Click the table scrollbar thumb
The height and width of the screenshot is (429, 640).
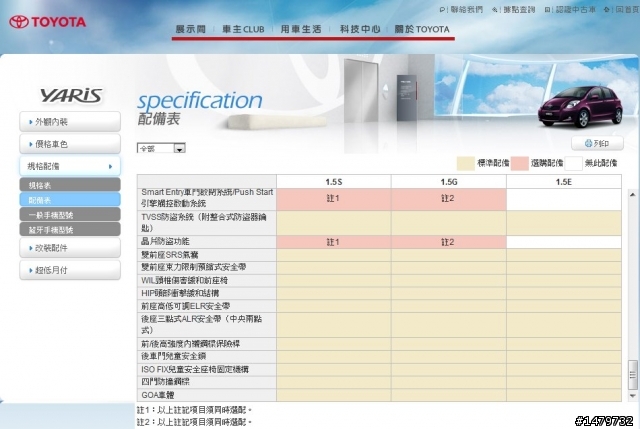633,375
